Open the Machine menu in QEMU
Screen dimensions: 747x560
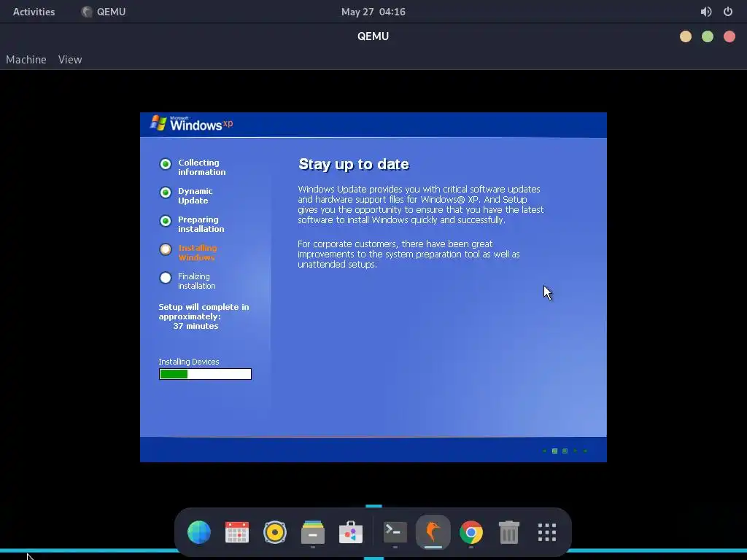[x=26, y=60]
